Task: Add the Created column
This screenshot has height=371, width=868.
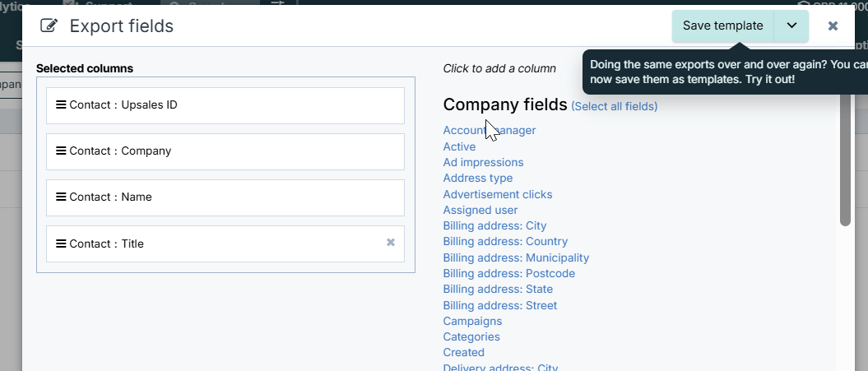Action: (464, 353)
